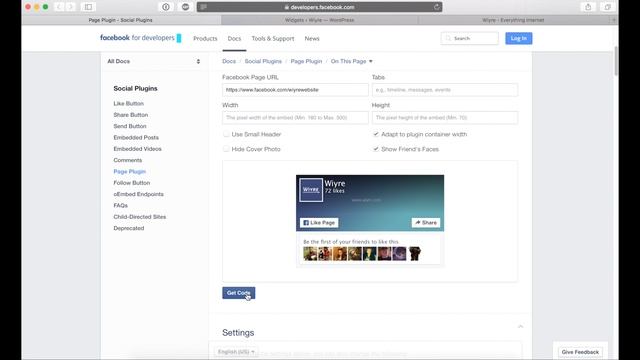Open Like Button in sidebar
640x360 pixels.
129,104
